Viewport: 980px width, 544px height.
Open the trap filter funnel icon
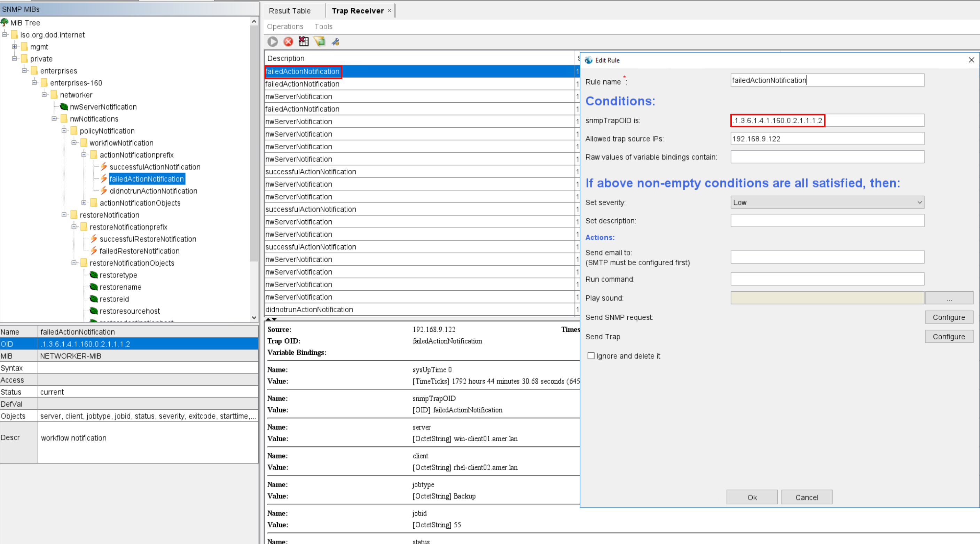coord(319,41)
